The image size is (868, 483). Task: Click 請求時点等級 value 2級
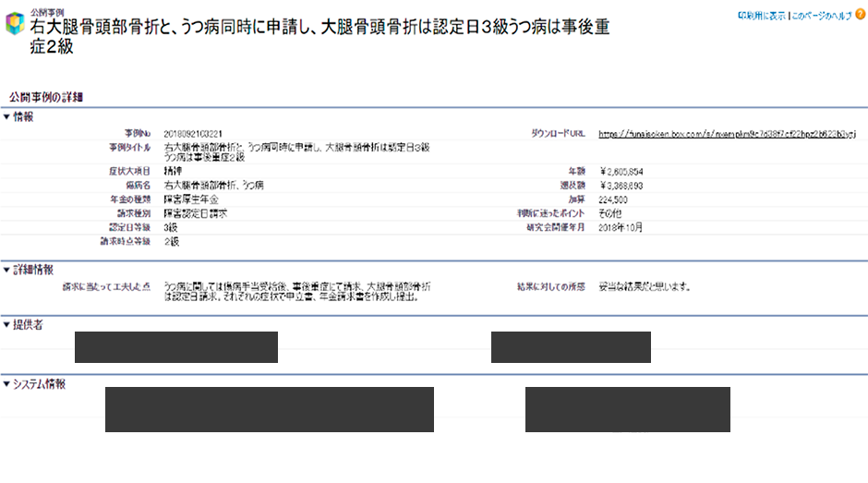171,242
